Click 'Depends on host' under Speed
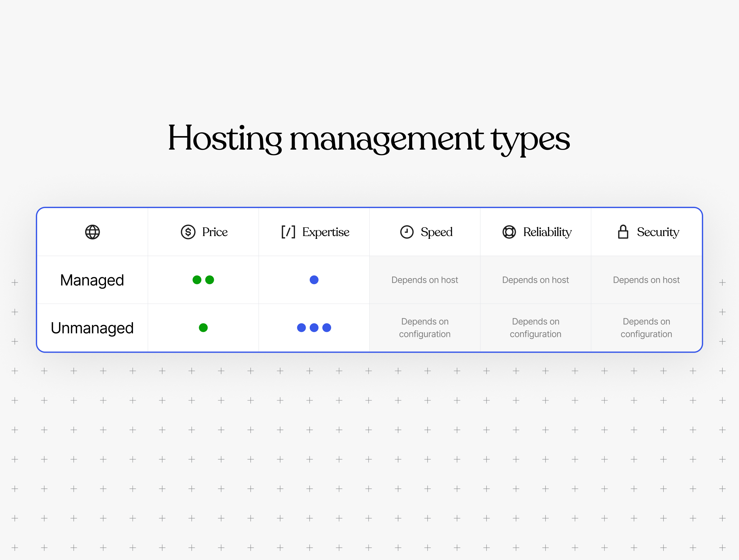 [x=425, y=280]
